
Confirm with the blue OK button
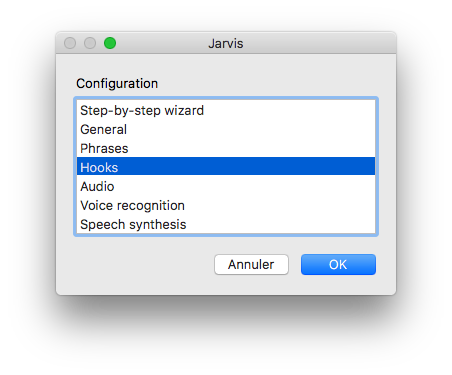pyautogui.click(x=338, y=265)
